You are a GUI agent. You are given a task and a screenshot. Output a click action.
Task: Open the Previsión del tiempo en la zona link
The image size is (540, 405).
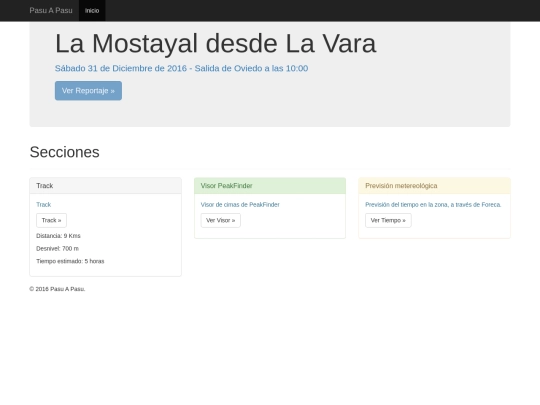pos(433,205)
